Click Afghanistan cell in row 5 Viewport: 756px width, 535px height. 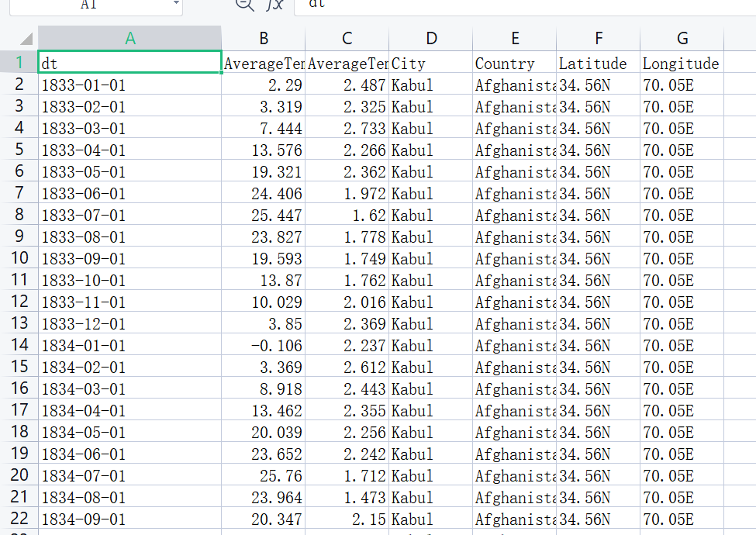[515, 150]
